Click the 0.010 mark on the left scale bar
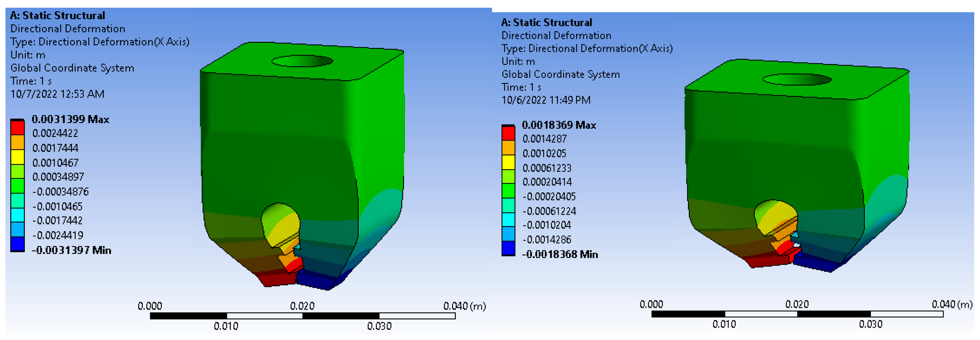This screenshot has width=980, height=340. pyautogui.click(x=226, y=326)
